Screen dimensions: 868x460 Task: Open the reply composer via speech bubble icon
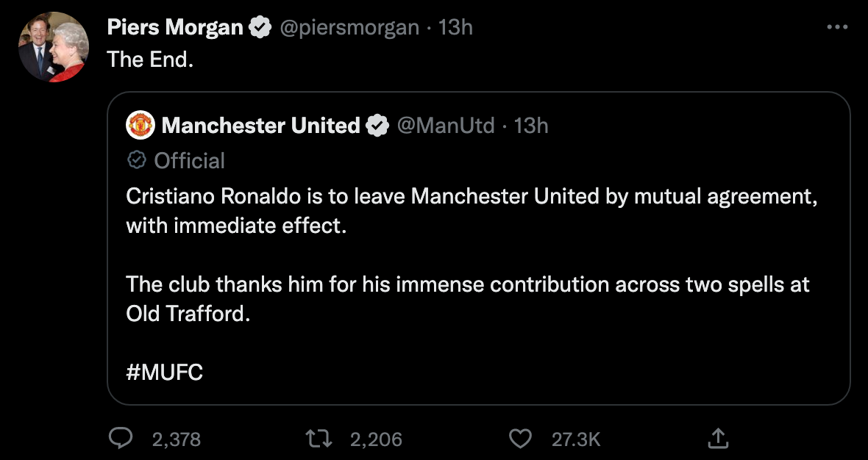pyautogui.click(x=121, y=439)
